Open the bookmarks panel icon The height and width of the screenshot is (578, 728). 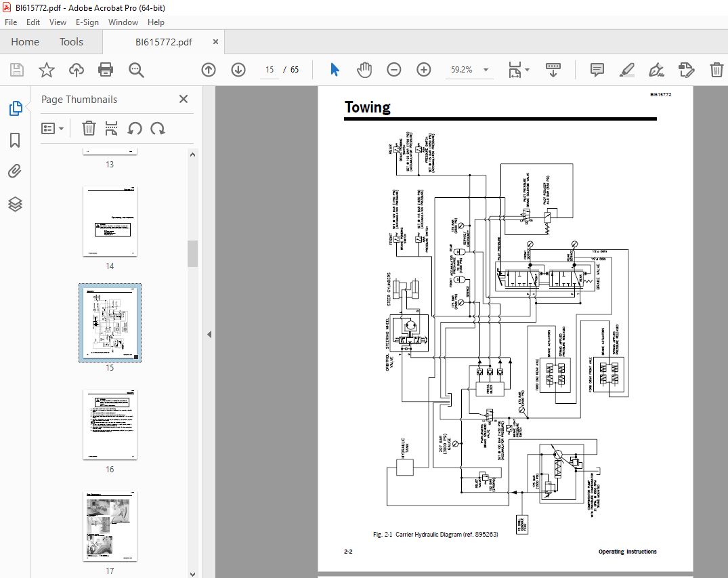pyautogui.click(x=15, y=140)
